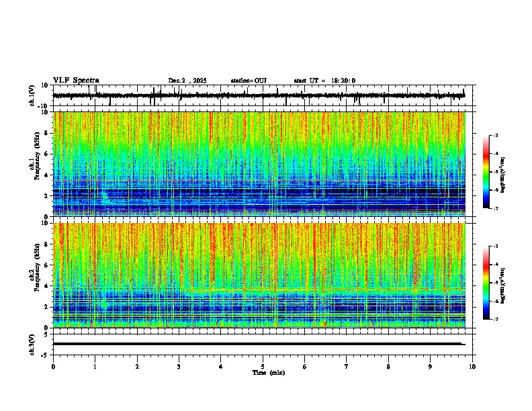Click time axis tick label "4"
This screenshot has height=411, width=532.
click(x=221, y=367)
